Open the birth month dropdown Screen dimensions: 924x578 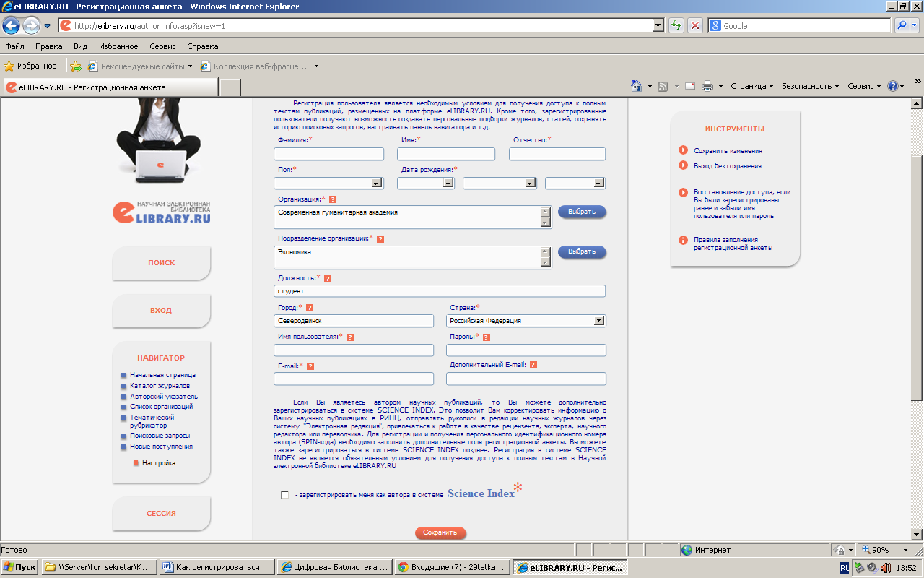coord(500,184)
